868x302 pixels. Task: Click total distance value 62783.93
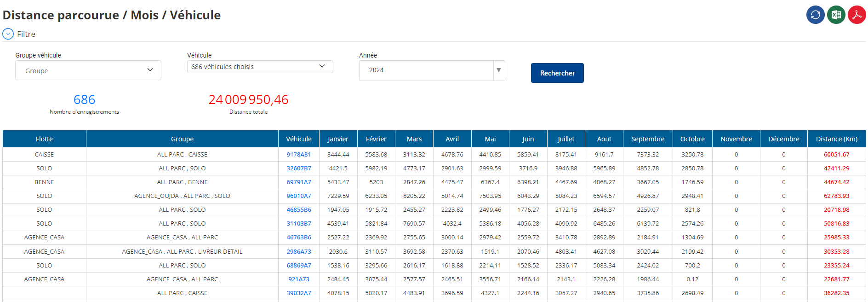[837, 196]
